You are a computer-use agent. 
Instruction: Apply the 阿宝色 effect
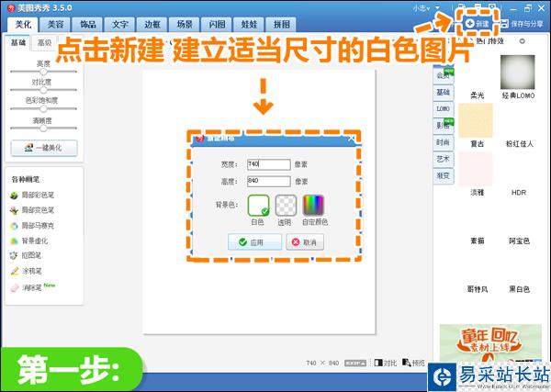click(x=519, y=241)
